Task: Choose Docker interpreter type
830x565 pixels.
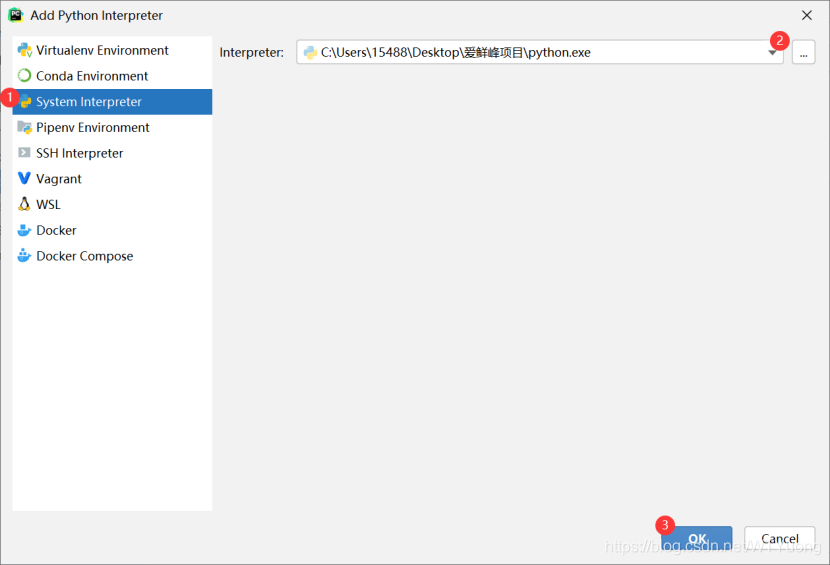Action: tap(112, 230)
